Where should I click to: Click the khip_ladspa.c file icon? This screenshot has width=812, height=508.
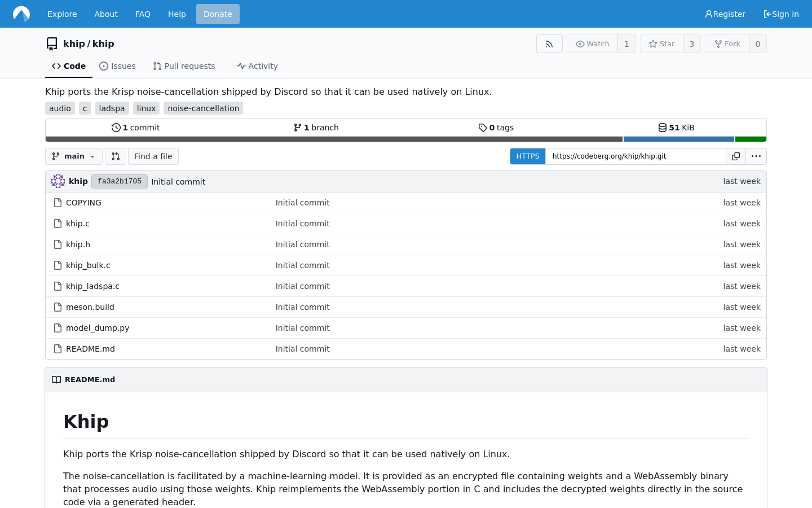(58, 286)
